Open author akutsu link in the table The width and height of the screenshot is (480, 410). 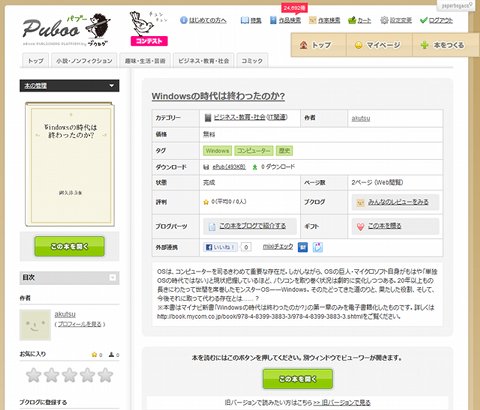pos(361,118)
